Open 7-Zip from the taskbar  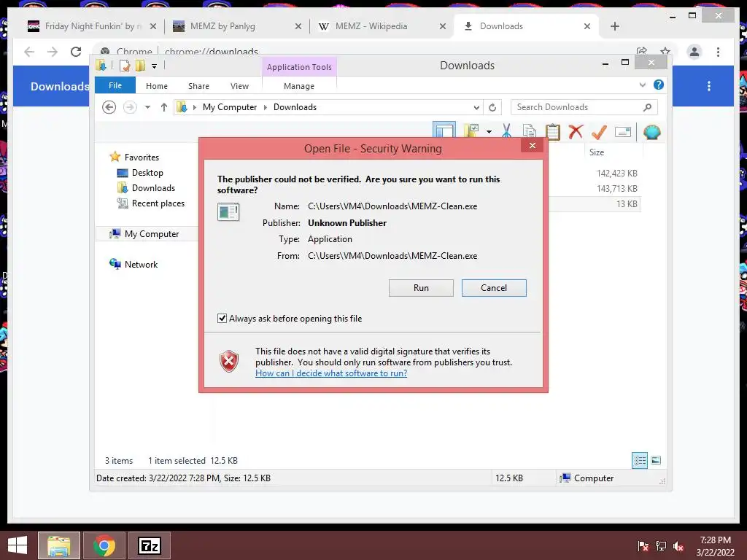[x=150, y=545]
